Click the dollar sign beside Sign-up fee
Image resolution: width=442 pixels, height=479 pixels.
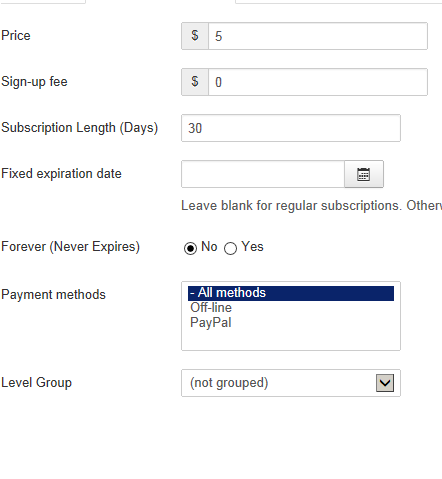pyautogui.click(x=195, y=82)
